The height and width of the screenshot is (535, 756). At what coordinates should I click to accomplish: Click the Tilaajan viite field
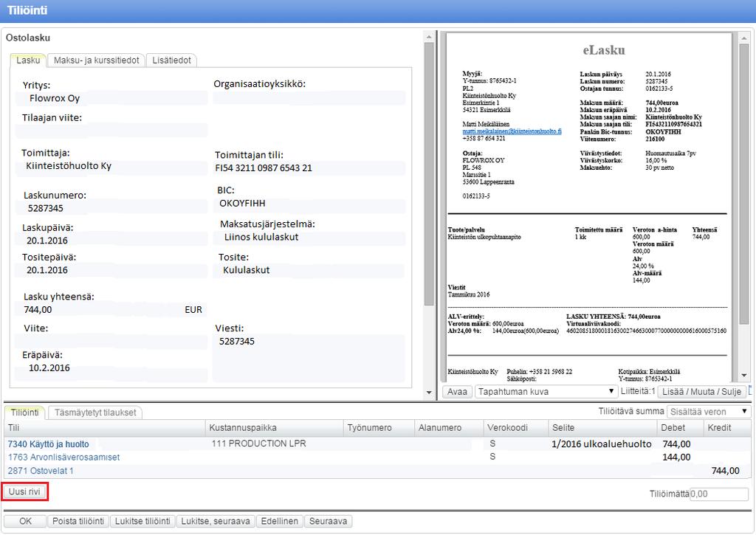(111, 131)
